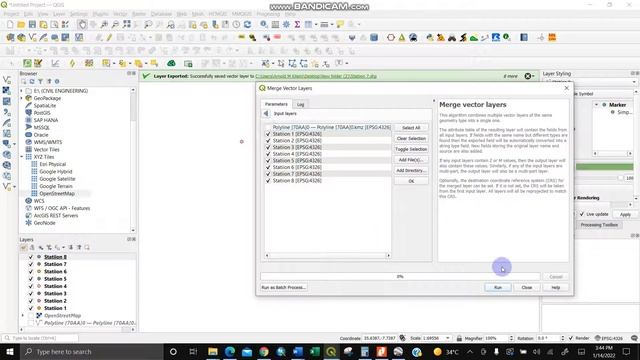
Task: Open the Raster menu
Action: (x=139, y=14)
